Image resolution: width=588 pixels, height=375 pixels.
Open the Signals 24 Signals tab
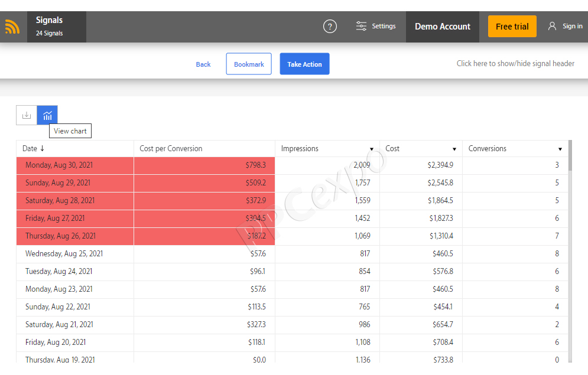[57, 27]
